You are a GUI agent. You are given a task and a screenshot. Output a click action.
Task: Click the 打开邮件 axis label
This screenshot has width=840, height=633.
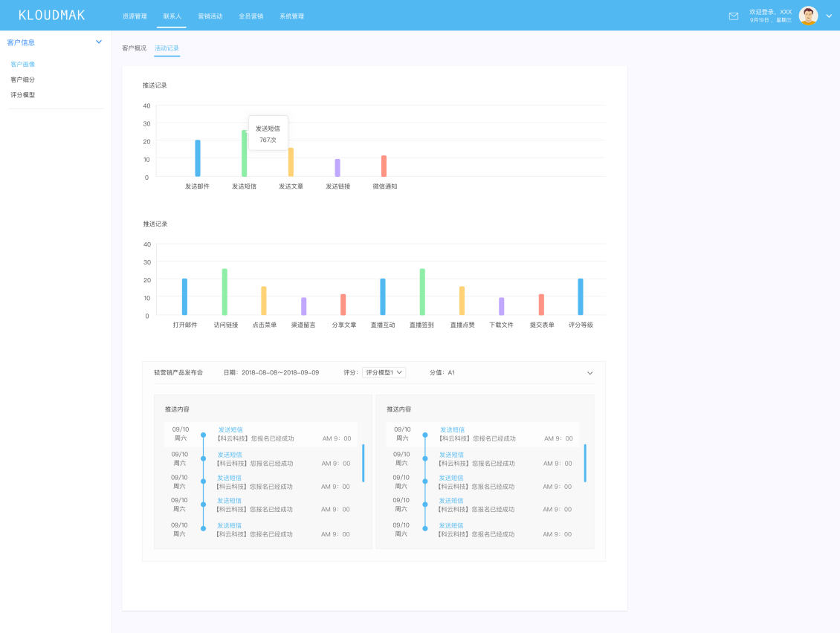pos(185,325)
